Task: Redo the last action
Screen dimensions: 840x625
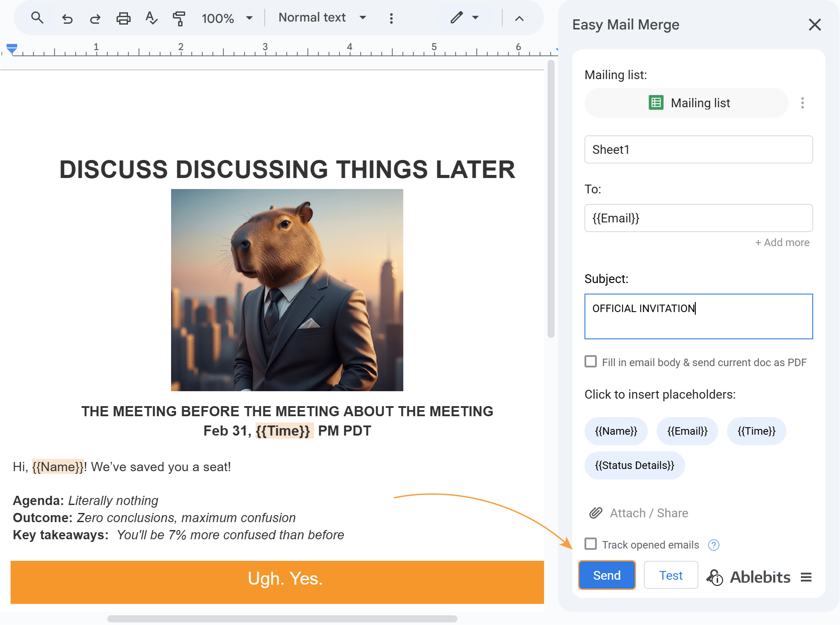Action: pos(95,18)
